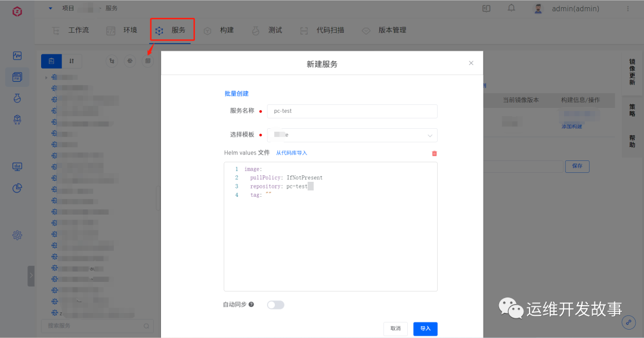Switch to the 服务 tab
The image size is (644, 338).
coord(171,30)
